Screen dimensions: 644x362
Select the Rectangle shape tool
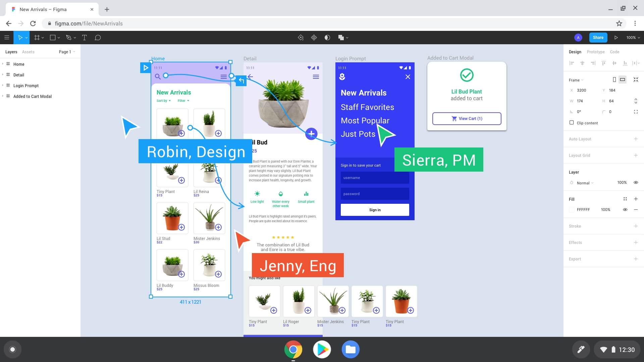tap(53, 38)
